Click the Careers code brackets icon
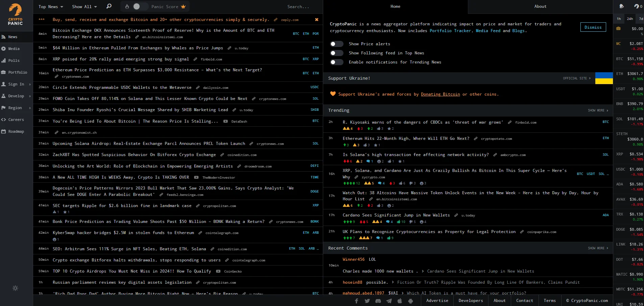Screen dimensions: 644x306 [x=3, y=120]
